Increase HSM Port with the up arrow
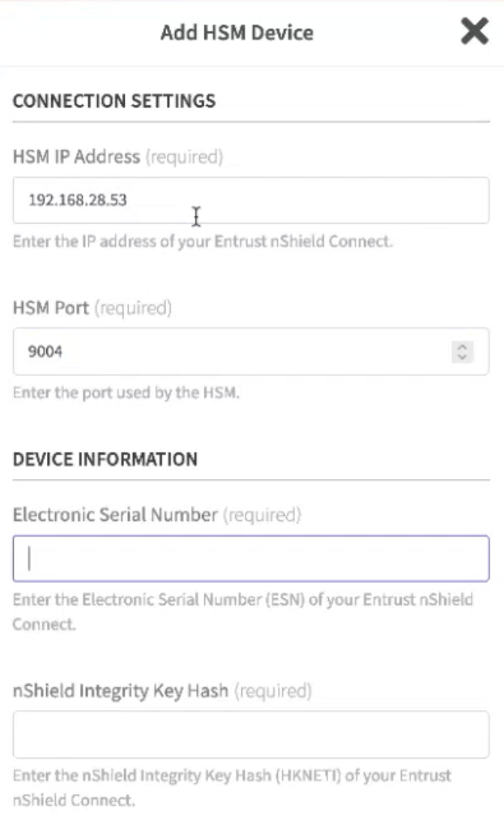The image size is (504, 838). coord(462,347)
